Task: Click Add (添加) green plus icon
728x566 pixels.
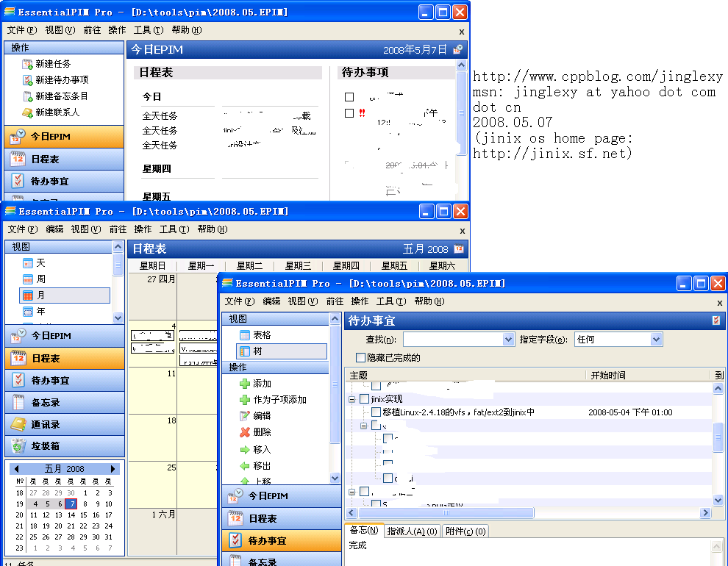Action: [x=245, y=384]
